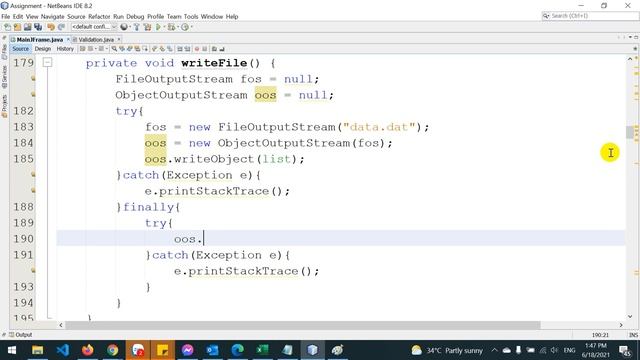Click the Clean and Build Project icon

[x=148, y=27]
